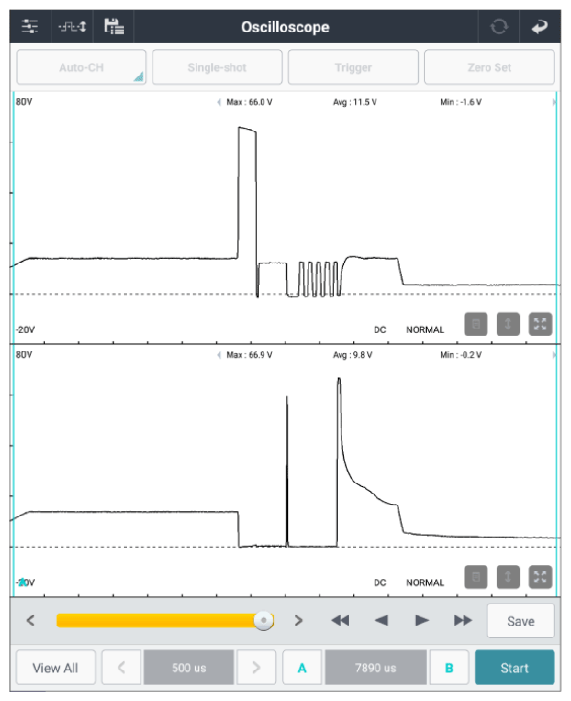The width and height of the screenshot is (571, 701).
Task: Click the Save button
Action: (x=520, y=621)
